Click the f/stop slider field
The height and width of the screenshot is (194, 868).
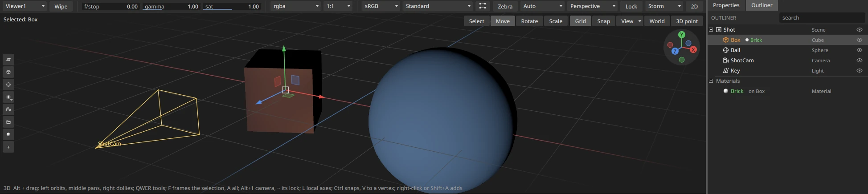[111, 6]
